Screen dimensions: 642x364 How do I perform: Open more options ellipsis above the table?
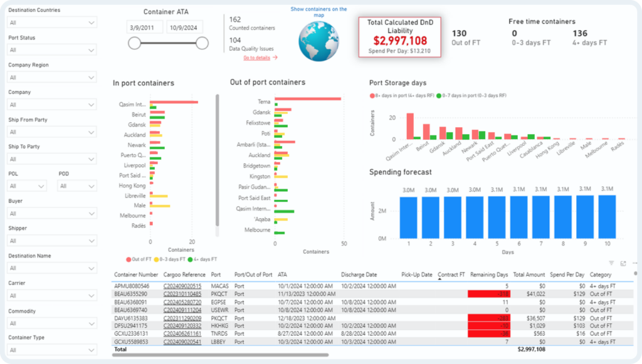coord(634,263)
